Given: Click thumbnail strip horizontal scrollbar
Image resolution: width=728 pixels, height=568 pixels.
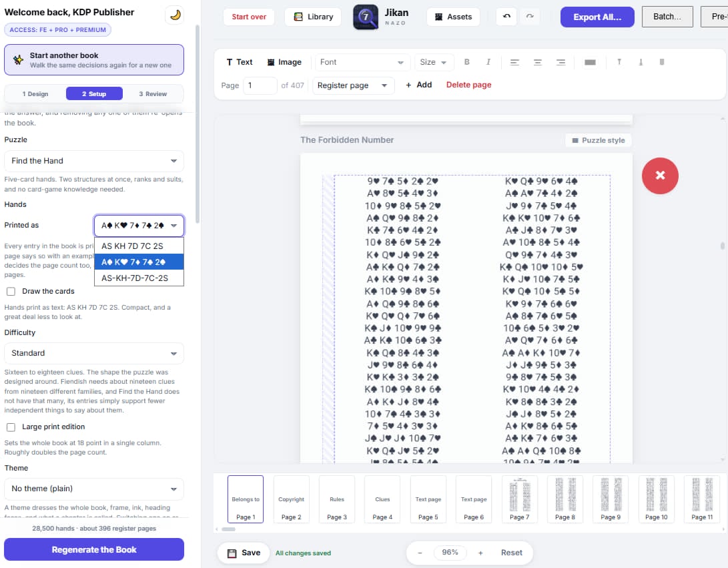Looking at the screenshot, I should [x=228, y=529].
